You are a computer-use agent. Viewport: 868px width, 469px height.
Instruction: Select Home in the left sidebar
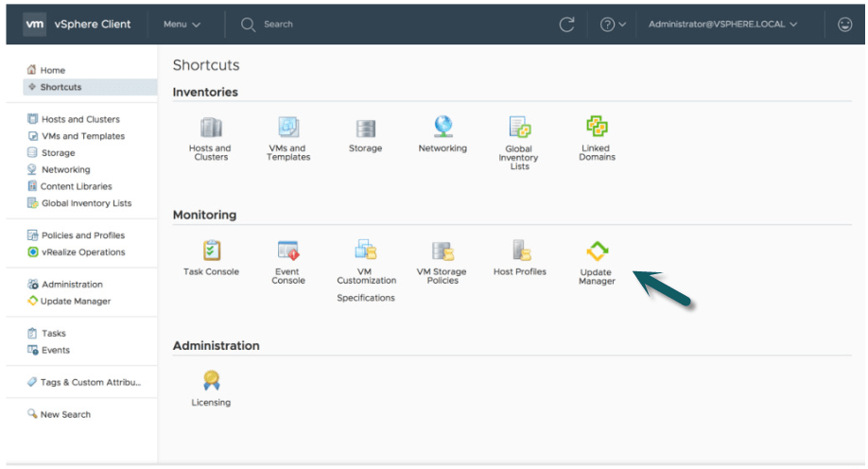53,70
